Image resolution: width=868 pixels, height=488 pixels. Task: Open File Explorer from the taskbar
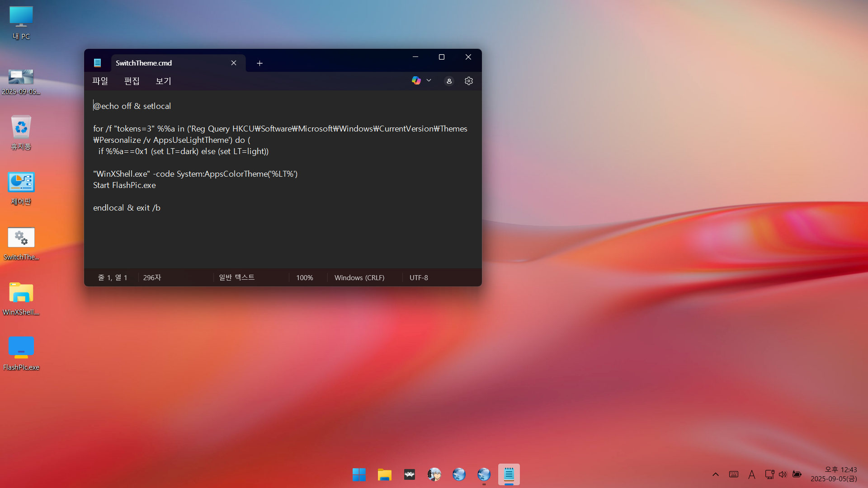point(384,474)
